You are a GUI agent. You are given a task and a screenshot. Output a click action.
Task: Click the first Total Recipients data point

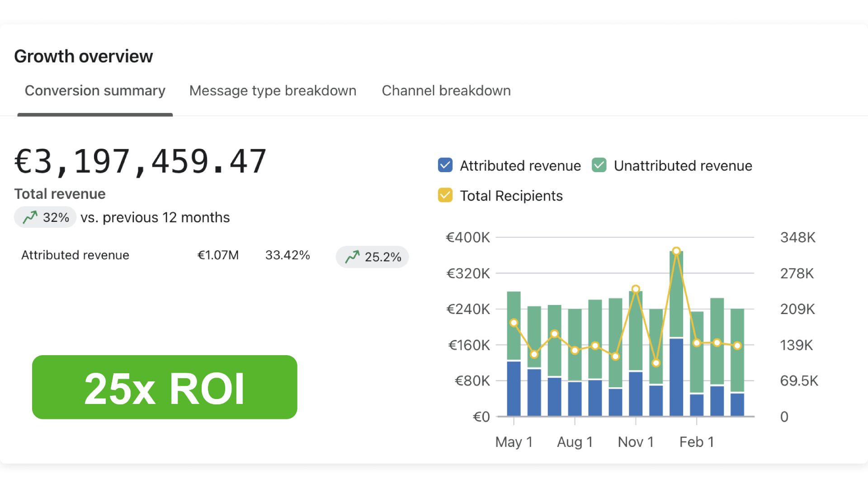click(x=514, y=323)
